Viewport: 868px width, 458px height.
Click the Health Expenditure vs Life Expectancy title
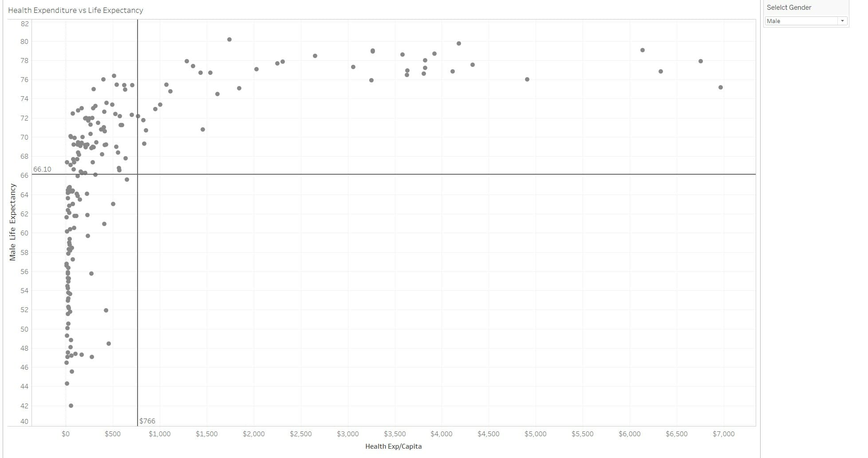(75, 10)
